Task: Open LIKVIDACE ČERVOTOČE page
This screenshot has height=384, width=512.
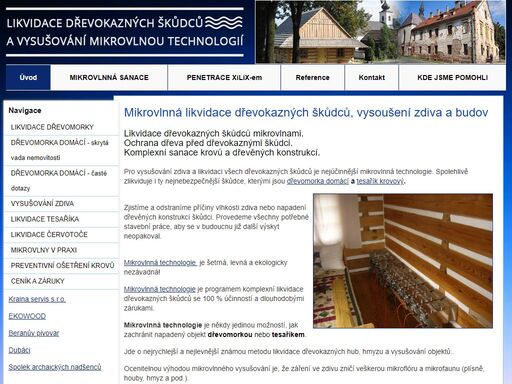Action: 62,235
